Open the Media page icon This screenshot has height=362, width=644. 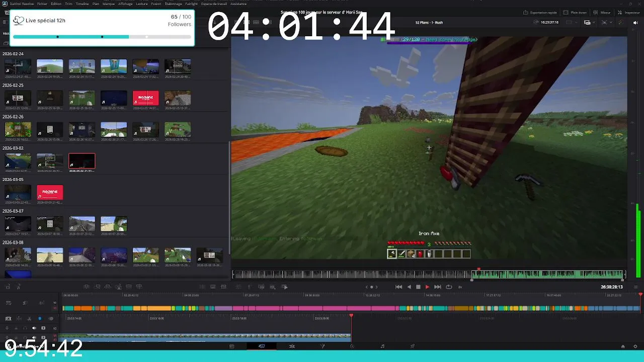click(x=231, y=346)
